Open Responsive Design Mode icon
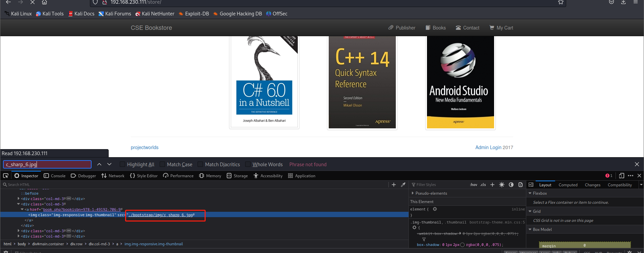Screen dimensions: 644x253 [622, 176]
